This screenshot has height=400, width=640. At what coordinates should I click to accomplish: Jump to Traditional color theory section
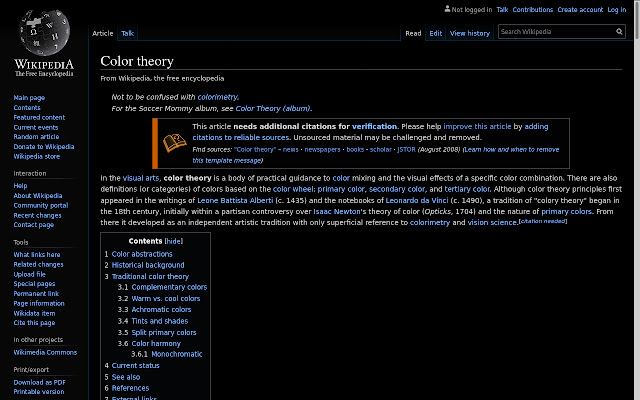[150, 276]
